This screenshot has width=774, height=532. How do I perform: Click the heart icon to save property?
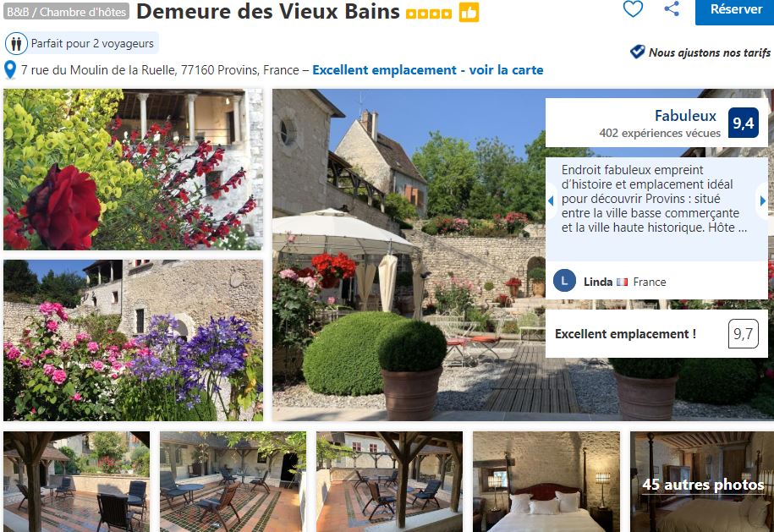pyautogui.click(x=633, y=9)
